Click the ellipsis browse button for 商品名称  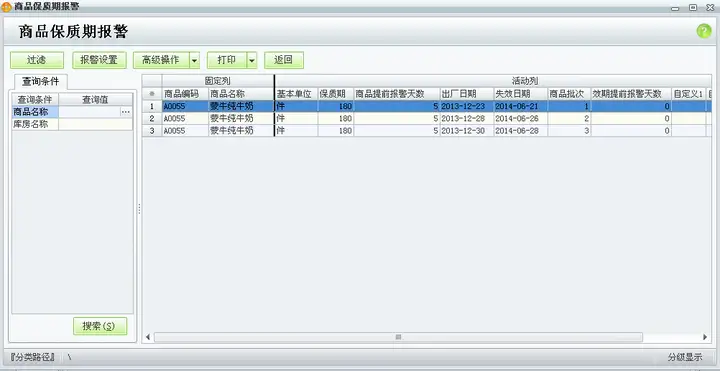(126, 112)
